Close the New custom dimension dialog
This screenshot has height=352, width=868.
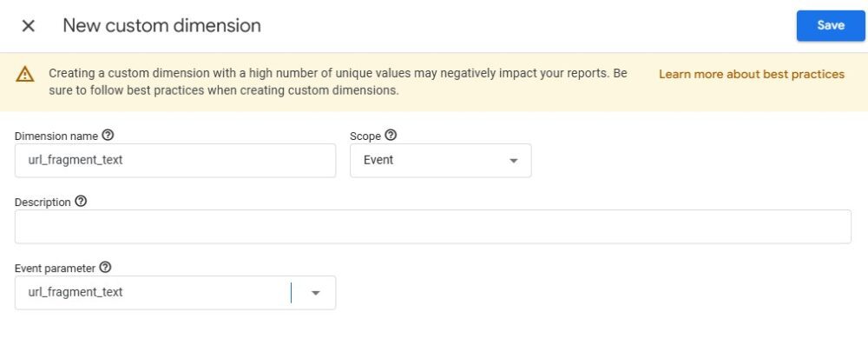[x=29, y=26]
